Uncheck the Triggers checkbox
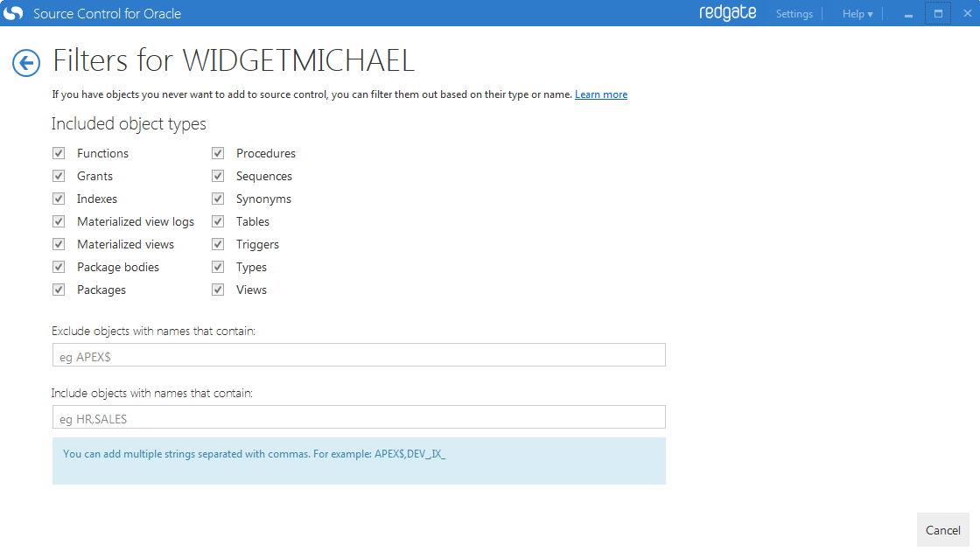This screenshot has width=980, height=552. click(x=218, y=244)
